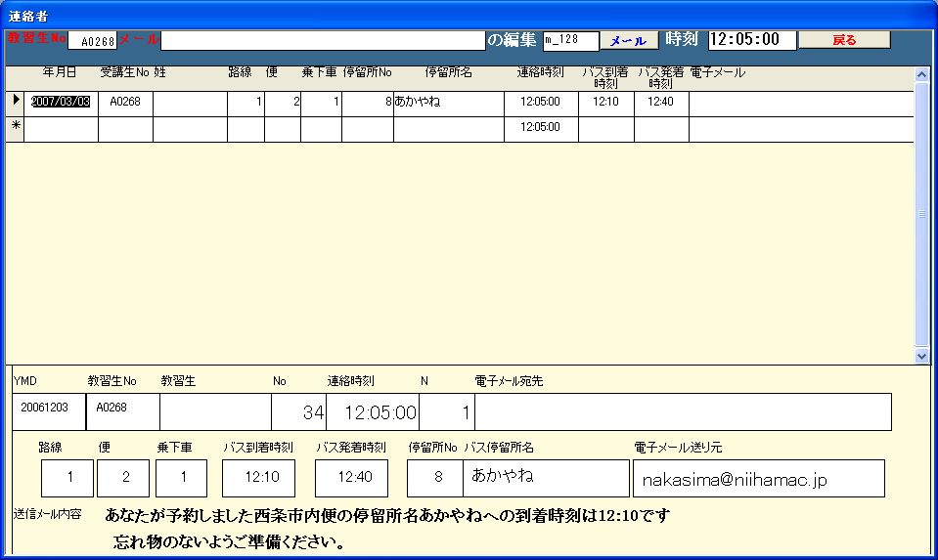Click the 戻る button
This screenshot has height=560, width=938.
[844, 40]
